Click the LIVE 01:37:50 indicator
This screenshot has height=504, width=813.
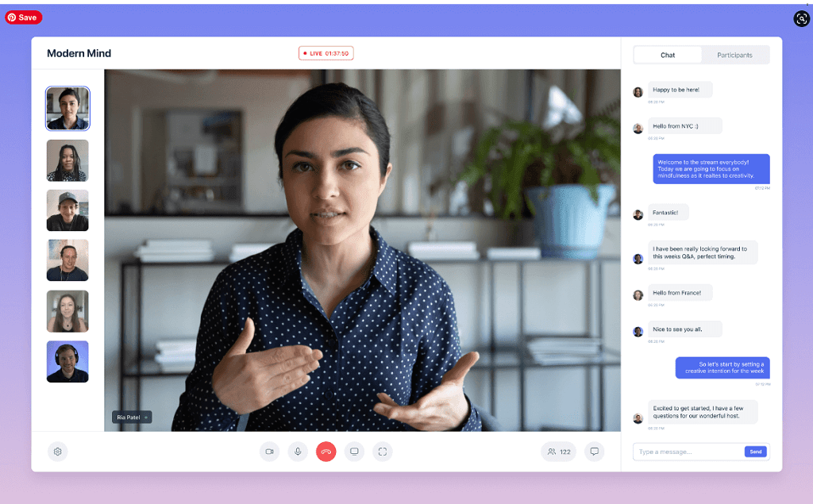tap(326, 53)
